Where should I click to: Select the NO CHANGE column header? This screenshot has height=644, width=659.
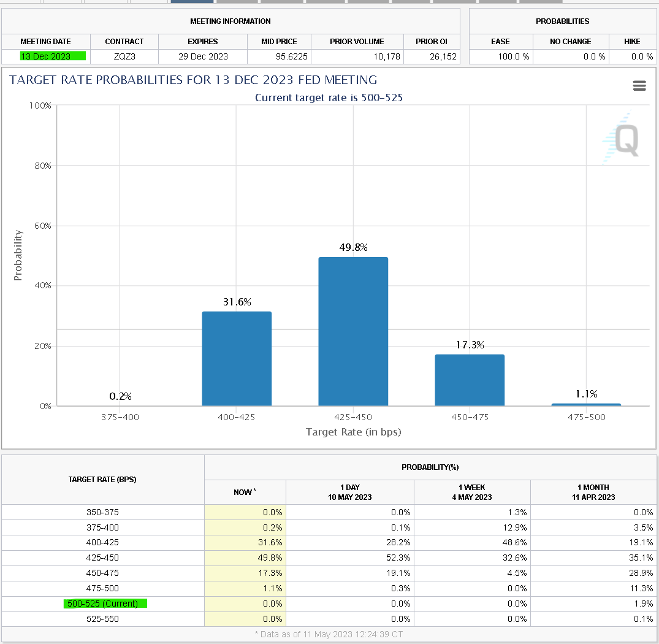click(x=570, y=42)
